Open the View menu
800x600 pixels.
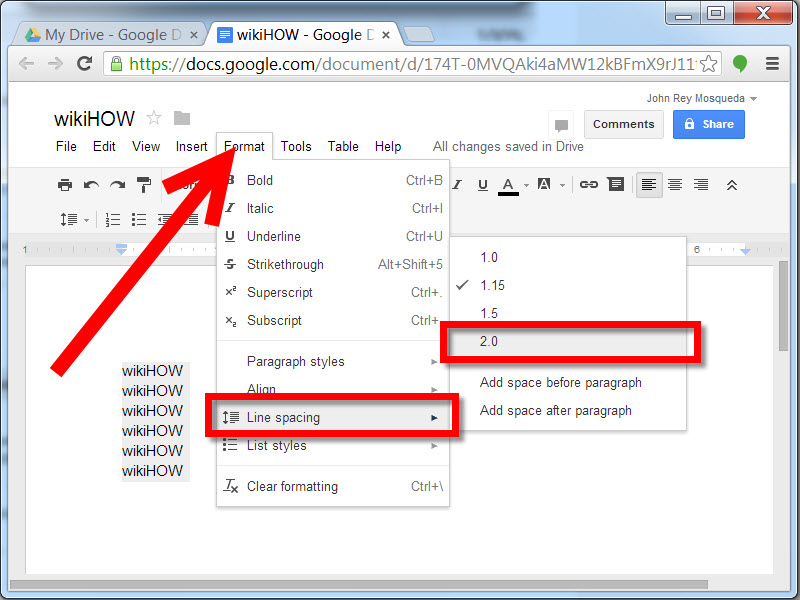(x=146, y=146)
